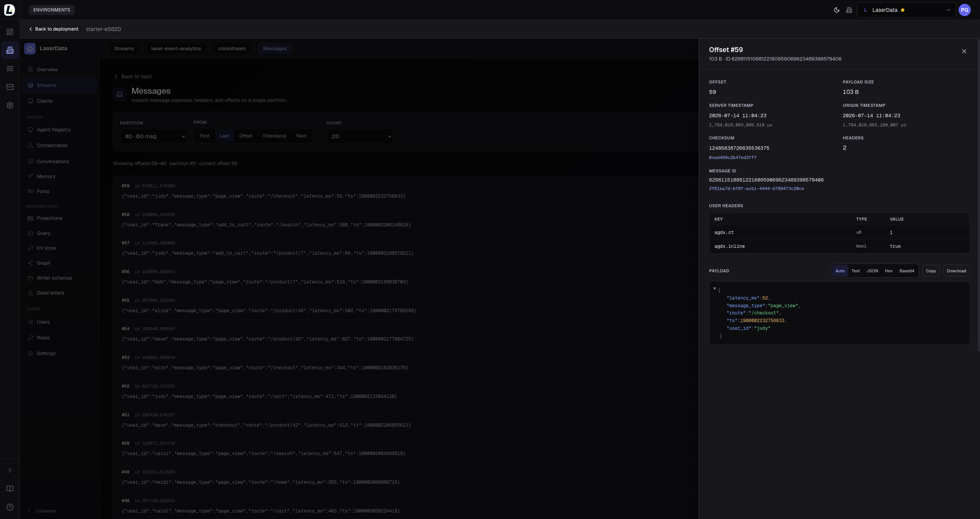The height and width of the screenshot is (519, 980).
Task: Switch payload view to JSON
Action: (872, 271)
